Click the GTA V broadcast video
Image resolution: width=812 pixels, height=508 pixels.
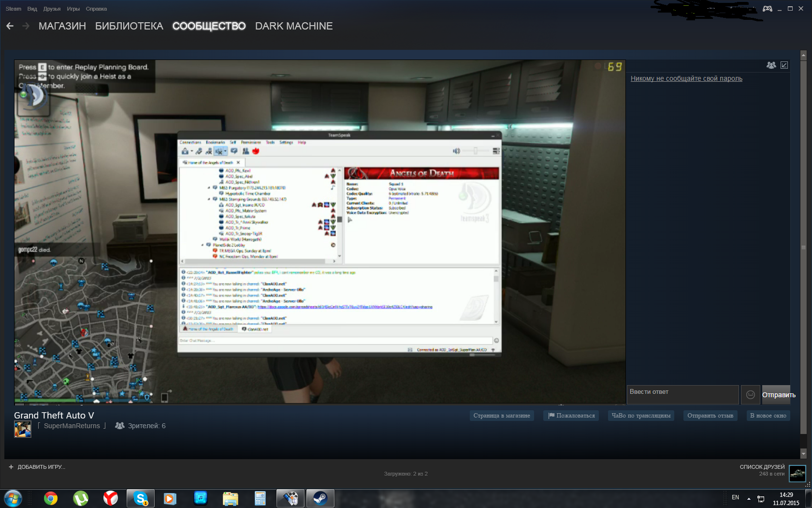(320, 232)
